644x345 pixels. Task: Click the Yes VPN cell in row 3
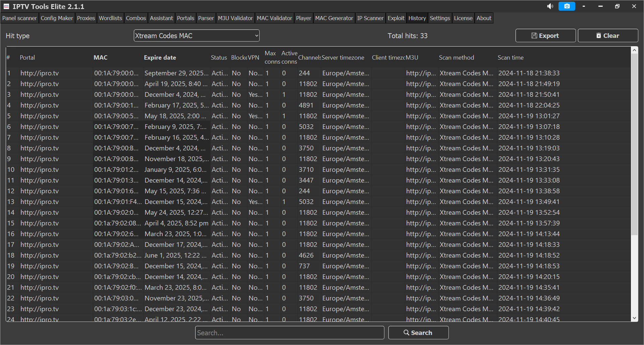[256, 94]
